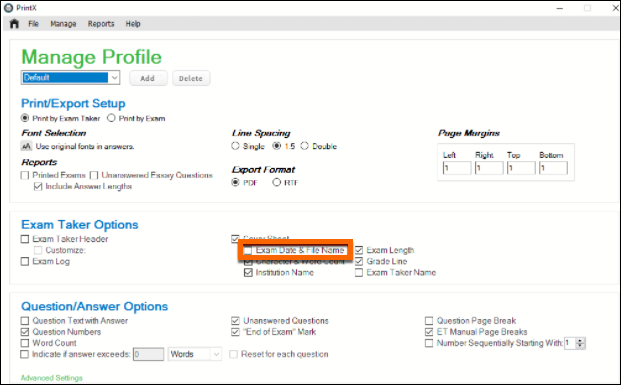Toggle "End of Exam" Mark checkbox
This screenshot has width=621, height=385.
pyautogui.click(x=235, y=332)
